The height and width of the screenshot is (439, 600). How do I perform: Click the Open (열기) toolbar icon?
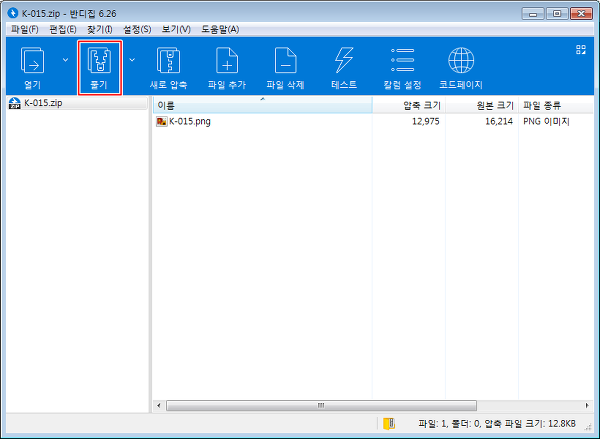click(x=33, y=60)
